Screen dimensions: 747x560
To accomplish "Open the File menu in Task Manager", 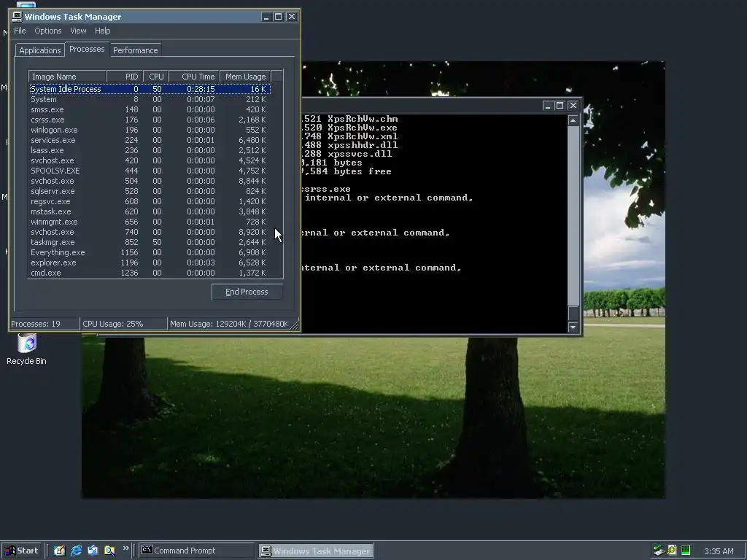I will pyautogui.click(x=20, y=31).
